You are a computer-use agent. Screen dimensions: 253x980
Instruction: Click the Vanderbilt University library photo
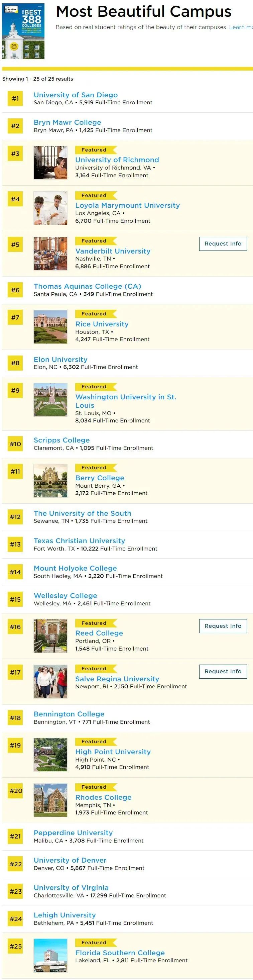coord(50,254)
